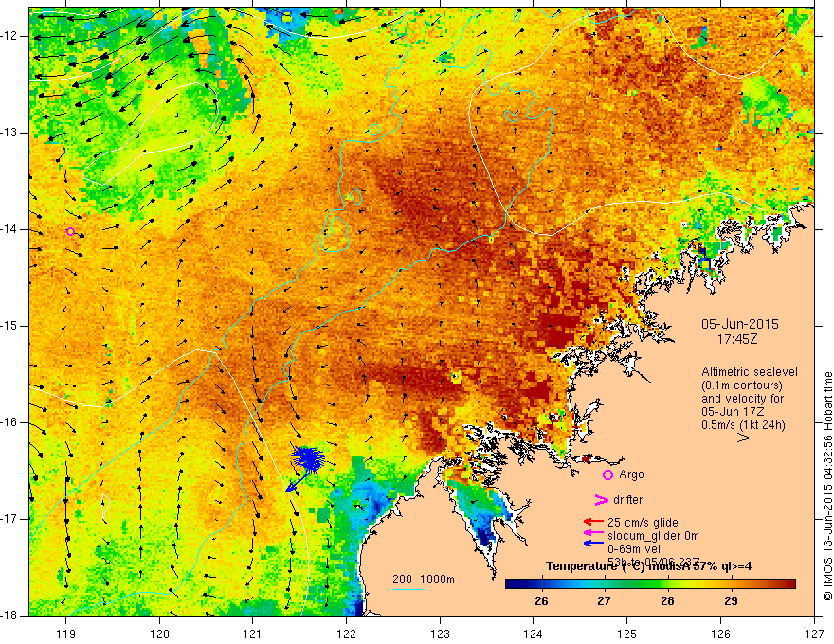Viewport: 834px width, 644px height.
Task: Click latitude label -18 on the axis
Action: coord(10,616)
